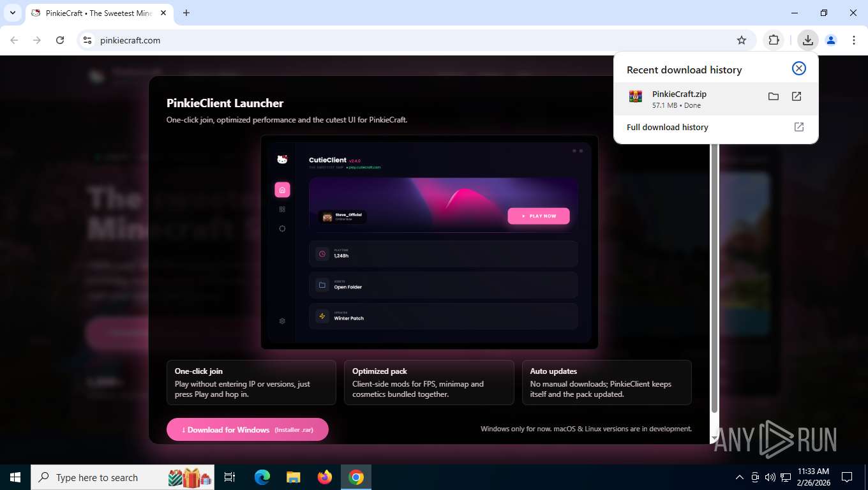868x490 pixels.
Task: Open Chrome three-dot menu
Action: coord(853,40)
